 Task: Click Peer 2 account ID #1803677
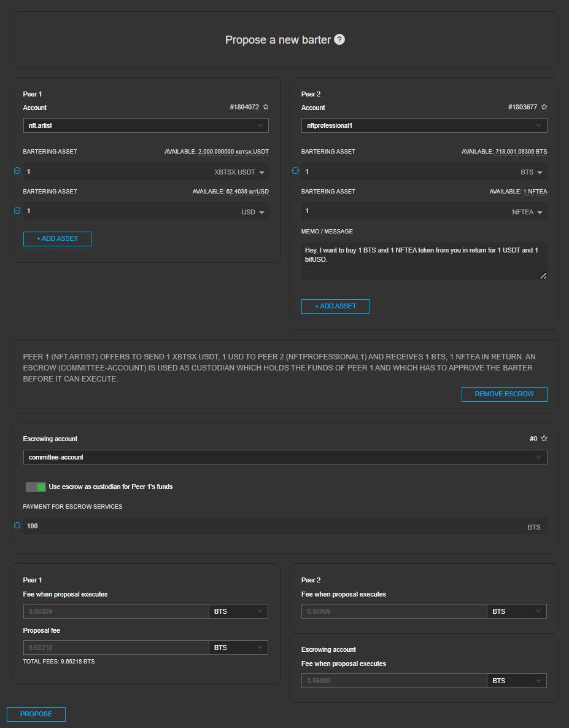coord(522,108)
